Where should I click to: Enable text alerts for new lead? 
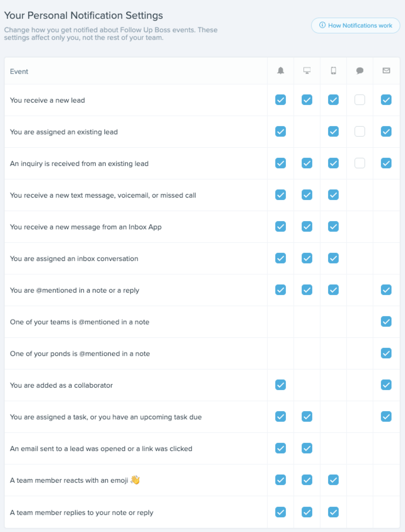point(360,100)
